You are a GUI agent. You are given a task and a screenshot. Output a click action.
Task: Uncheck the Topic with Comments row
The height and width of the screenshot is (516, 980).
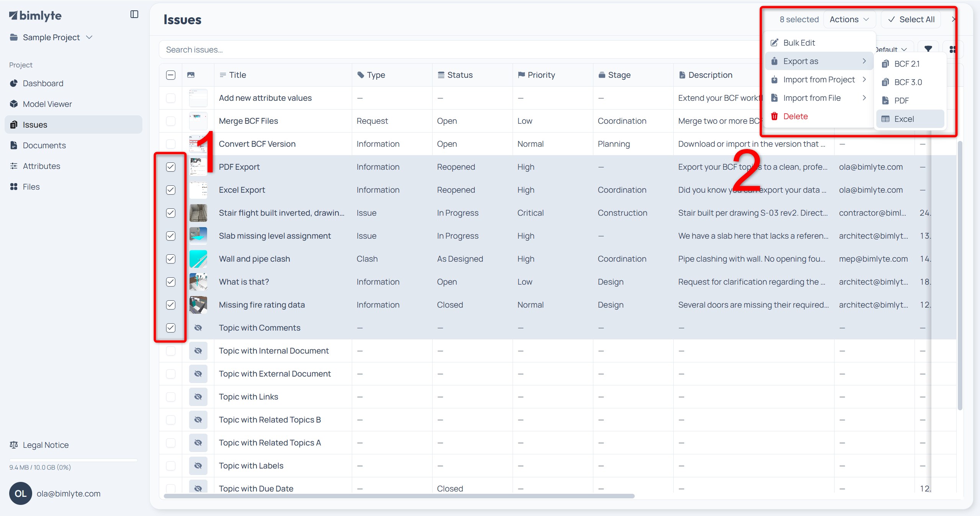(171, 328)
